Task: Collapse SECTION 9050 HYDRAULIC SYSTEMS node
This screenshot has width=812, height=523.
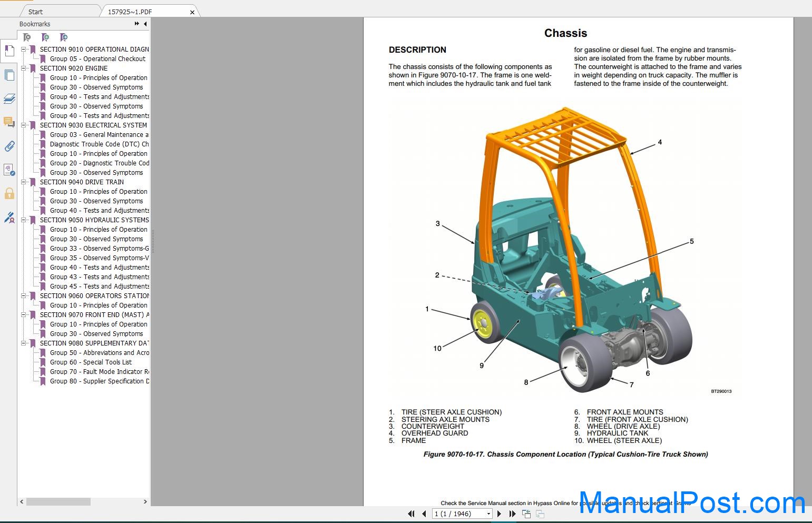Action: click(23, 220)
